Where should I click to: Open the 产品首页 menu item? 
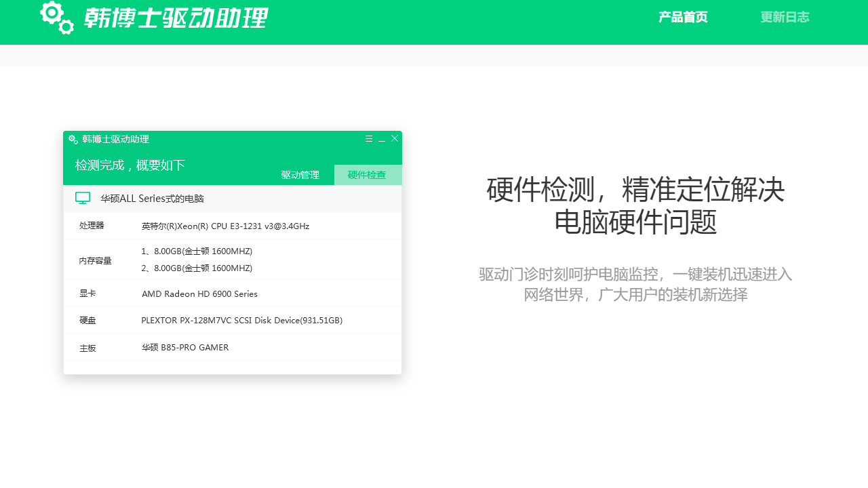pyautogui.click(x=682, y=17)
